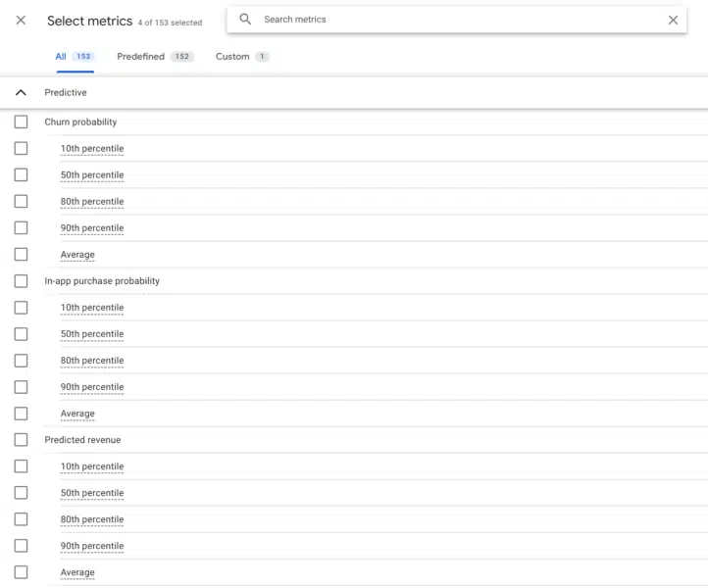Check the Predicted revenue checkbox
Viewport: 708px width, 588px height.
pos(21,440)
